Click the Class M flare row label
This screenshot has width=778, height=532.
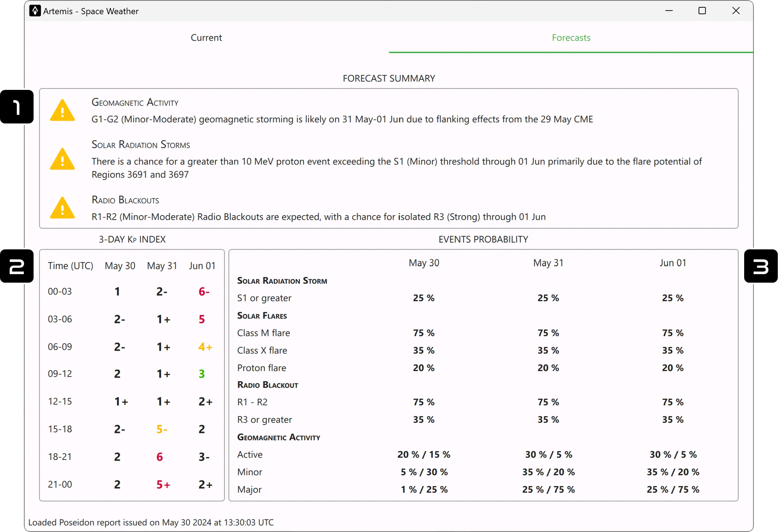[263, 333]
